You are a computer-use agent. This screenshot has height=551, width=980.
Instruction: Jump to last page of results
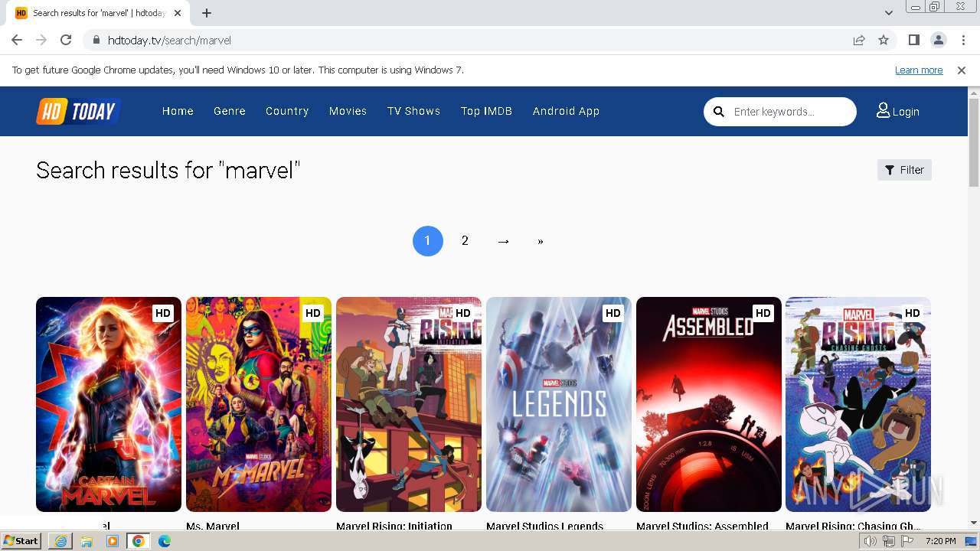coord(541,241)
